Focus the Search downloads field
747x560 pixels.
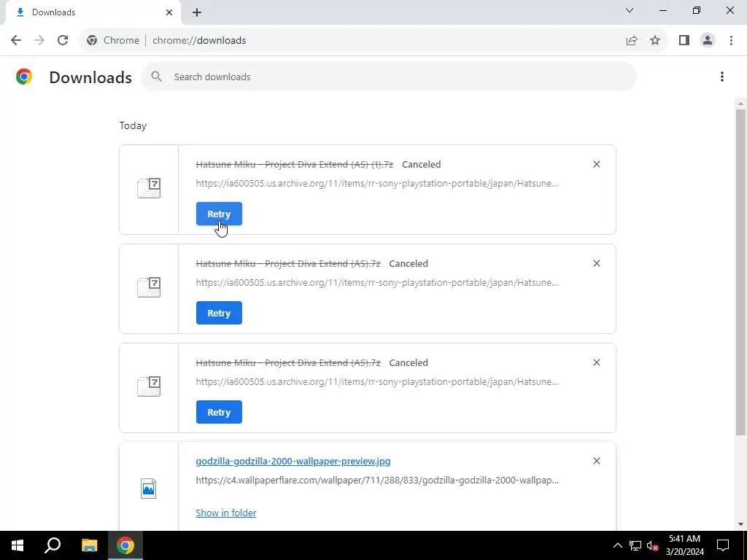(388, 77)
